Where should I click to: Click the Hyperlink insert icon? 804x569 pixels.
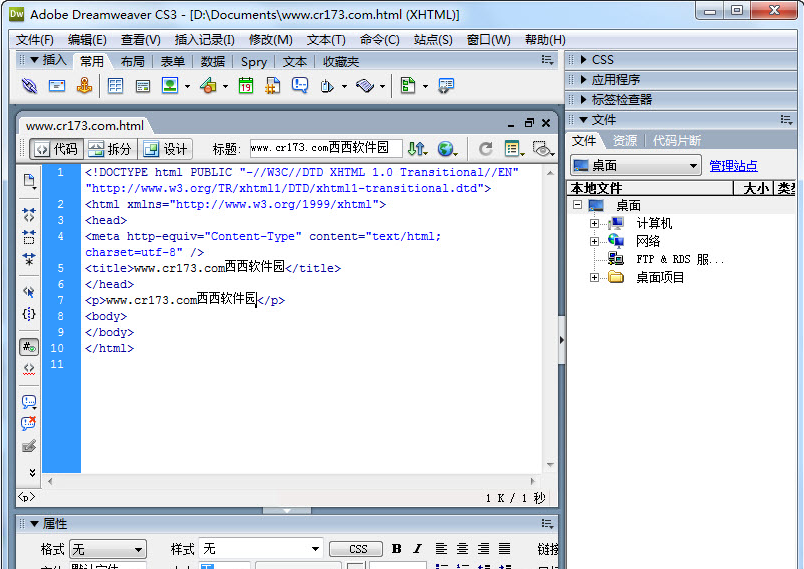coord(29,86)
